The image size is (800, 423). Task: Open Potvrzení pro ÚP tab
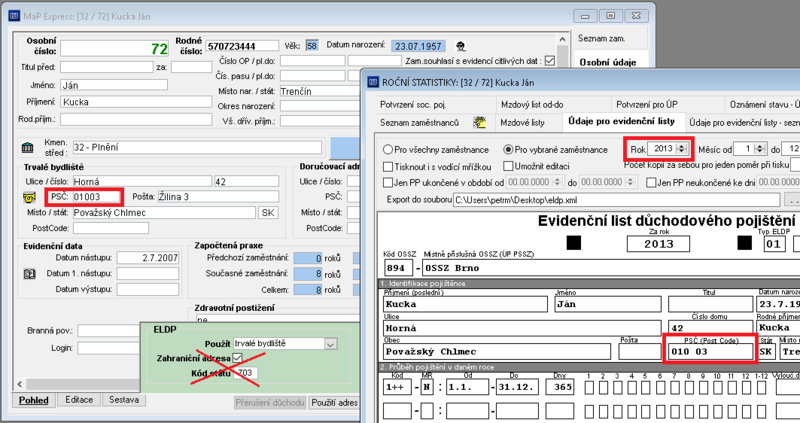pyautogui.click(x=646, y=105)
